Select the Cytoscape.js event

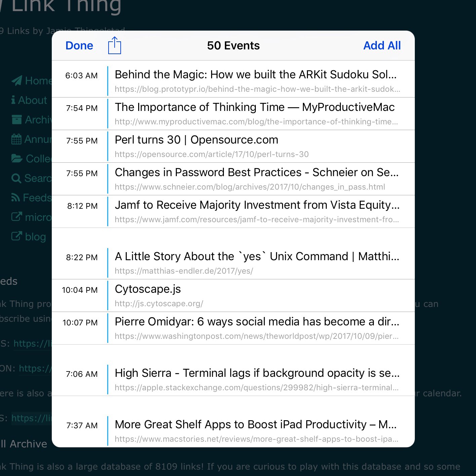coord(233,295)
